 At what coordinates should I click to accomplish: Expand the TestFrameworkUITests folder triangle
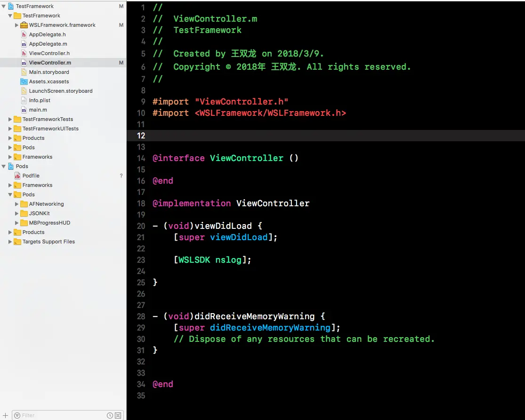[x=10, y=129]
